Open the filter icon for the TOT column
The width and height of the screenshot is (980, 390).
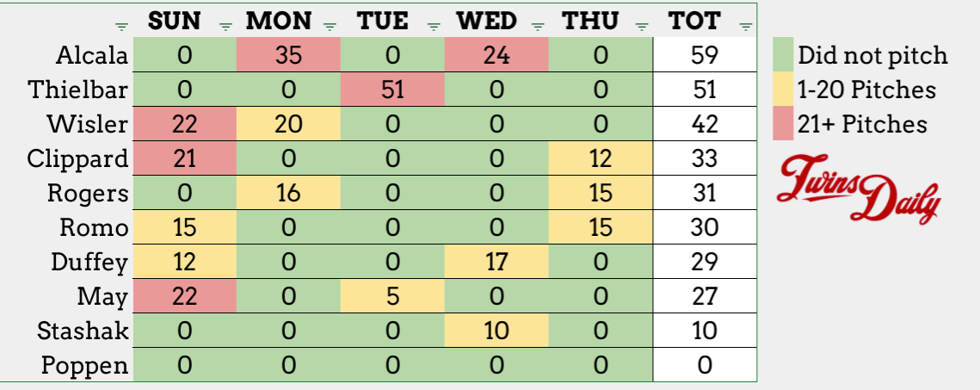point(745,26)
